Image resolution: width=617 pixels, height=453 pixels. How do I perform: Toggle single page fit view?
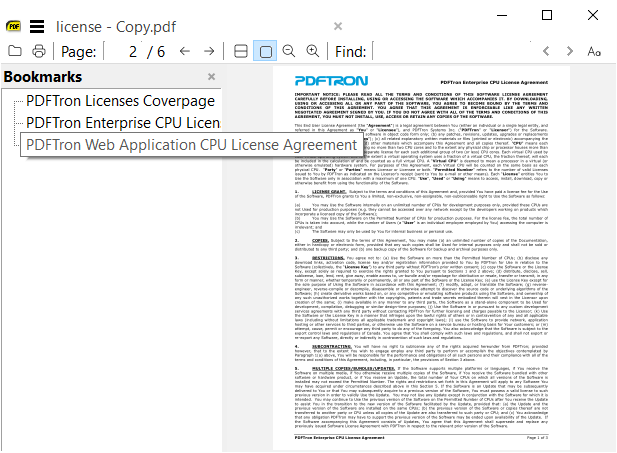[x=265, y=51]
